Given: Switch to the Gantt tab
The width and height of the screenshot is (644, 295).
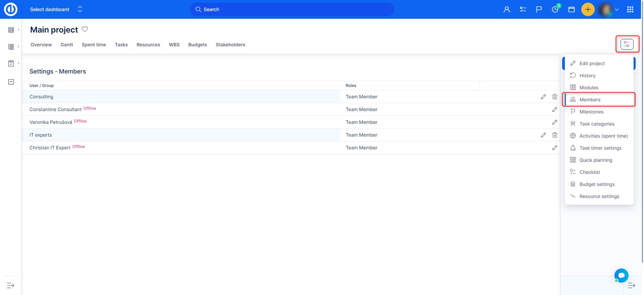Looking at the screenshot, I should [x=67, y=45].
